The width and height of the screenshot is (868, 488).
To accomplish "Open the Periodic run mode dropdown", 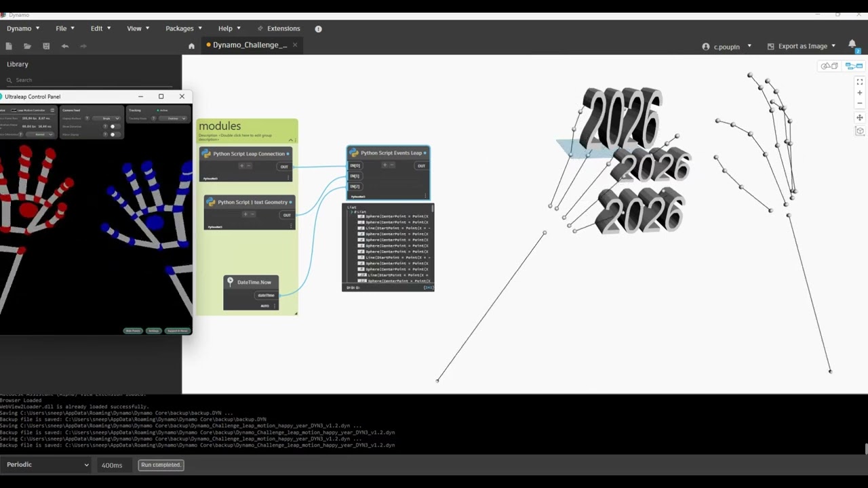I will point(47,465).
